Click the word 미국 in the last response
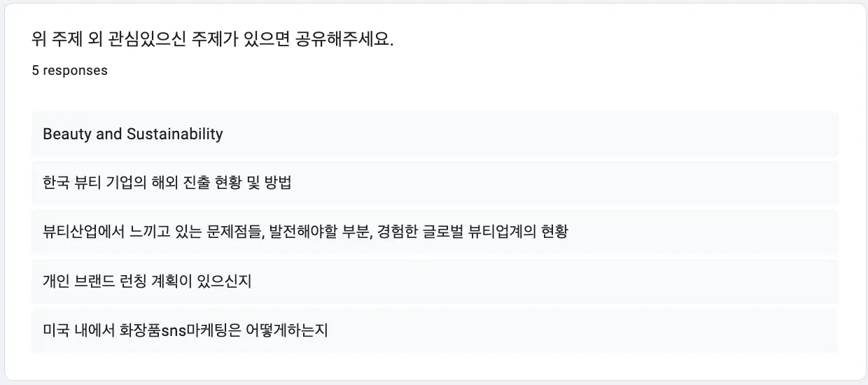The width and height of the screenshot is (868, 385). pos(56,330)
